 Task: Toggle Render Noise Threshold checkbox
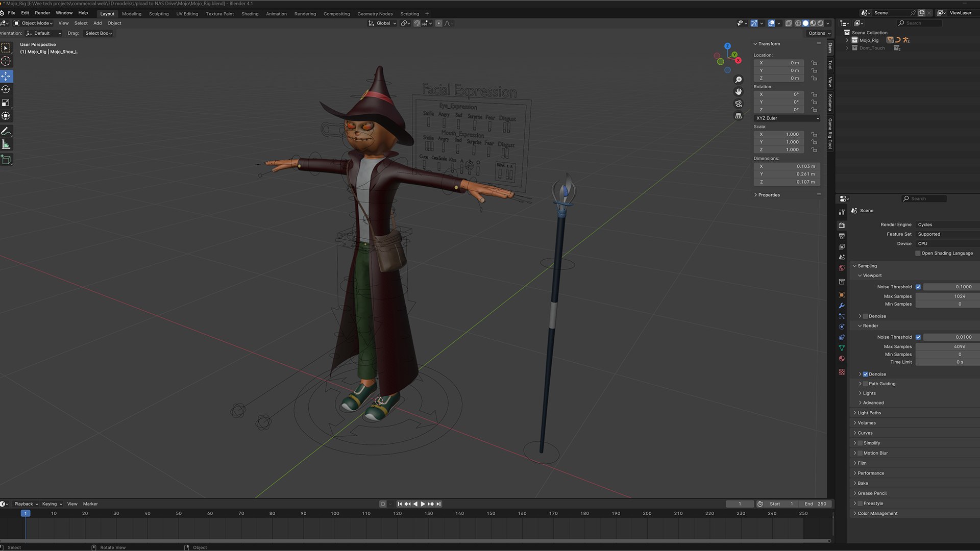918,337
